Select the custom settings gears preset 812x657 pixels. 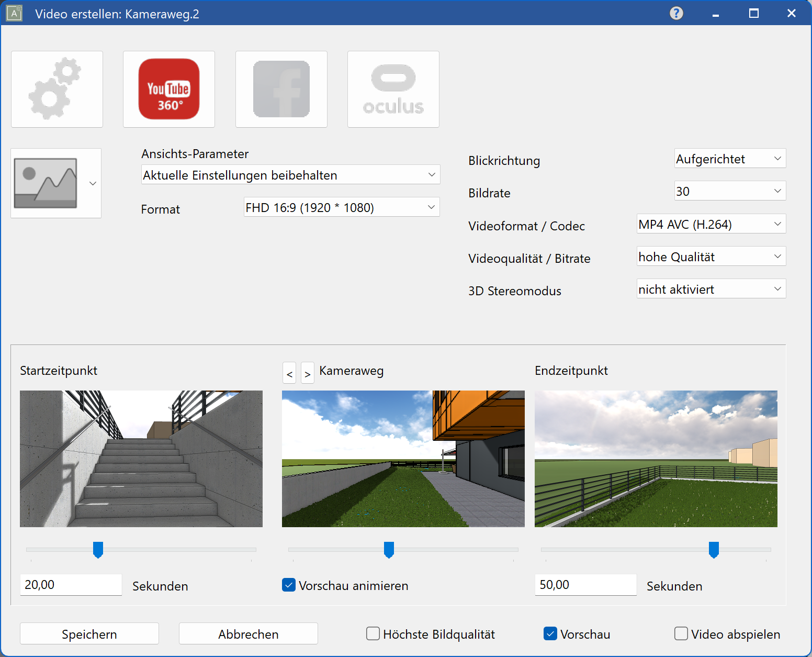click(x=57, y=89)
